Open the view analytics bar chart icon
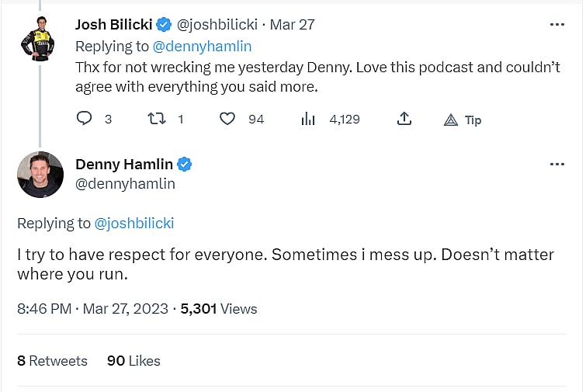Image resolution: width=586 pixels, height=392 pixels. [308, 119]
